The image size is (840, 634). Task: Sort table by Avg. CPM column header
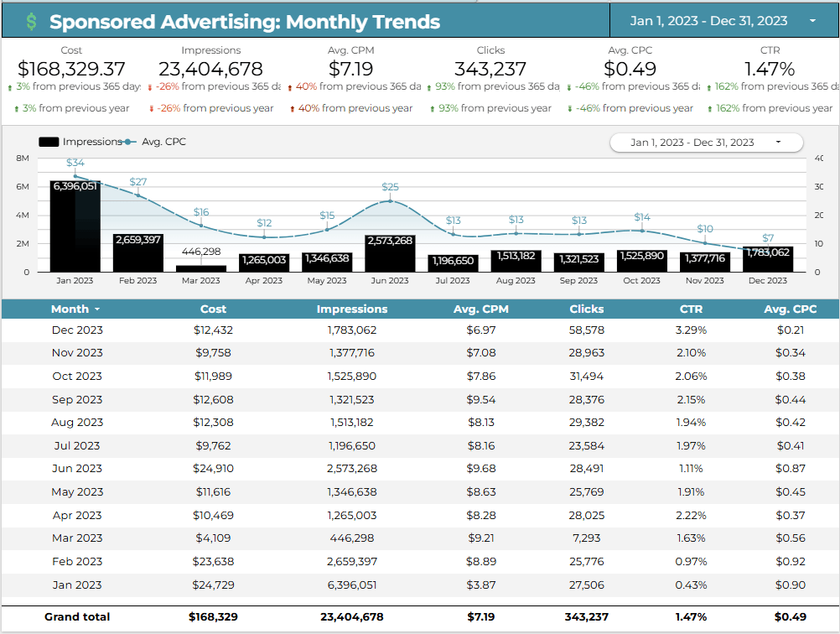tap(481, 309)
